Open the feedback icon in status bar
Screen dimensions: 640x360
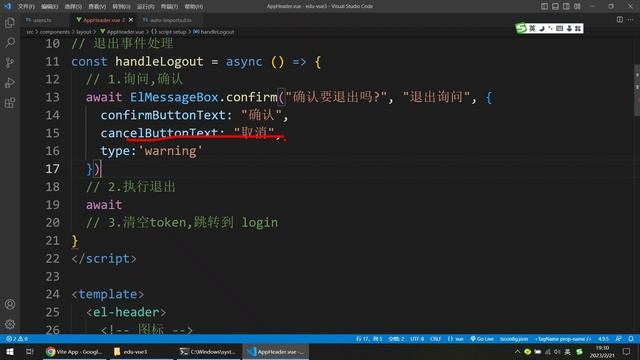click(x=619, y=339)
